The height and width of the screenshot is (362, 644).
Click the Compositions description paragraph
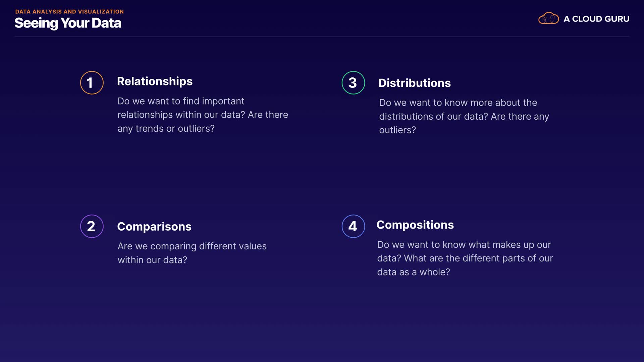tap(465, 258)
